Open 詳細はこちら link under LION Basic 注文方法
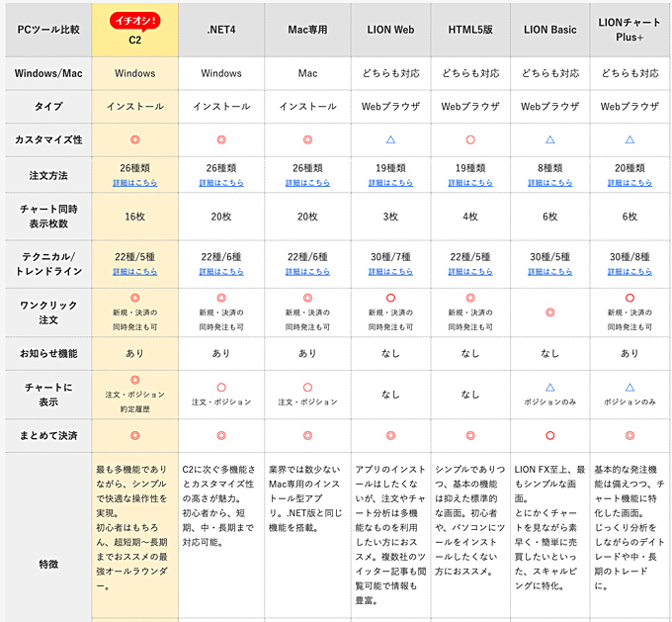672x622 pixels. pos(549,183)
